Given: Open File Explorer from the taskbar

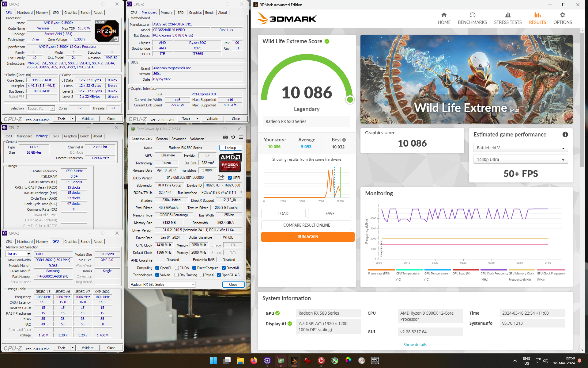Looking at the screenshot, I should pos(240,361).
